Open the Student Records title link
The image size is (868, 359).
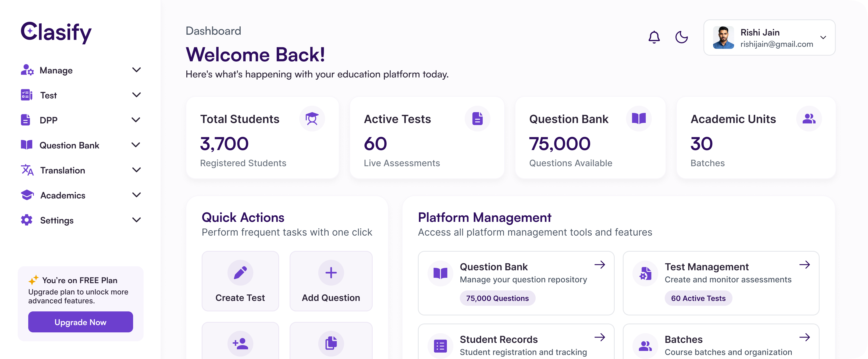499,339
